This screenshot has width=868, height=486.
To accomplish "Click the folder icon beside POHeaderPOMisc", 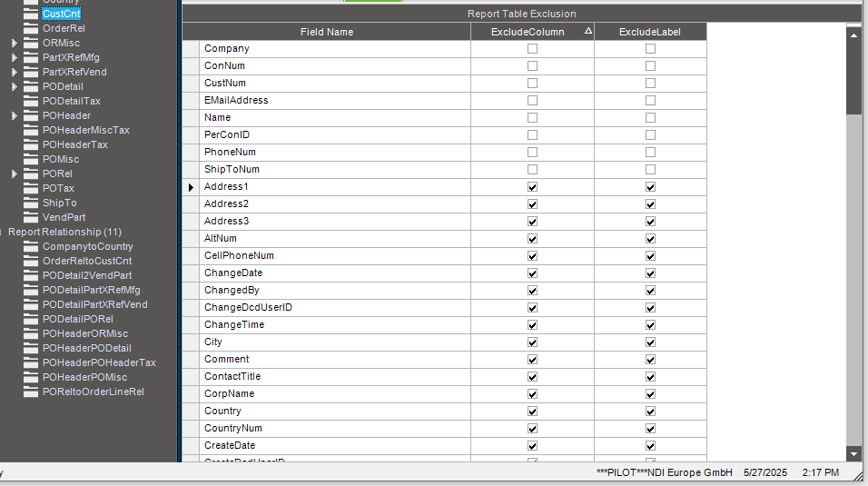I will click(31, 377).
